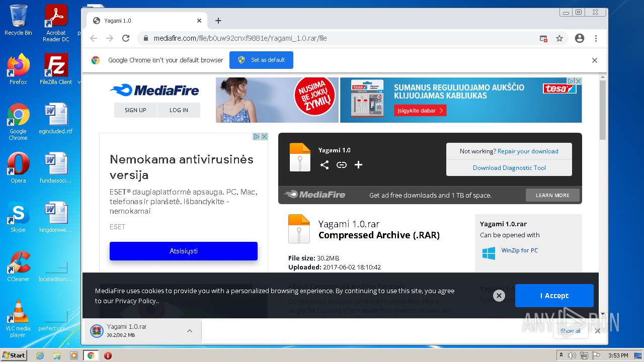This screenshot has width=644, height=362.
Task: Open the LOG IN page
Action: (179, 110)
